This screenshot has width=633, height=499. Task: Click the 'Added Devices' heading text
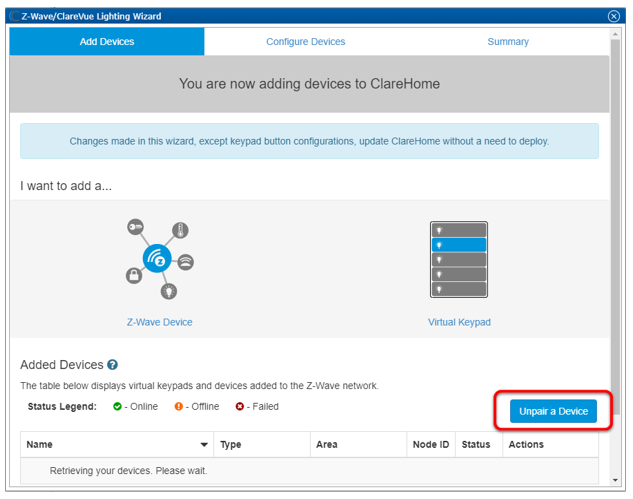click(62, 365)
